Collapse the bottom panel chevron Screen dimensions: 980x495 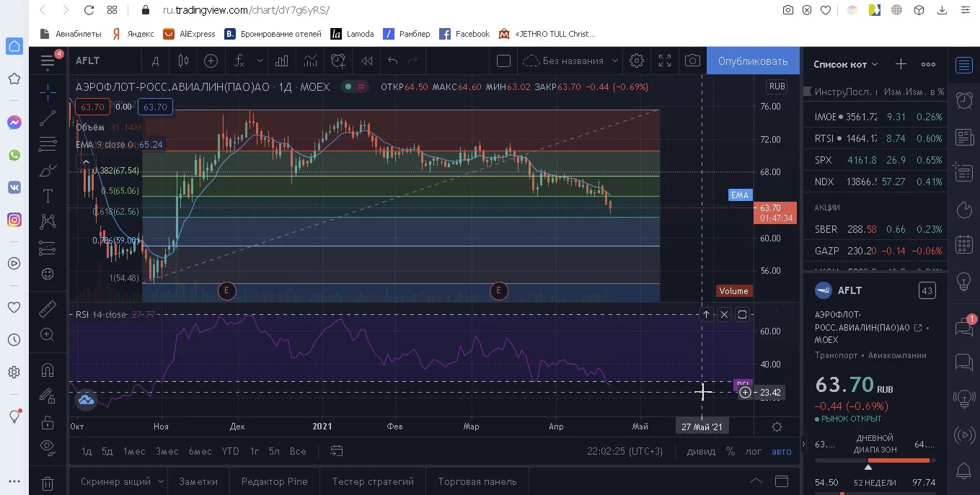(755, 481)
